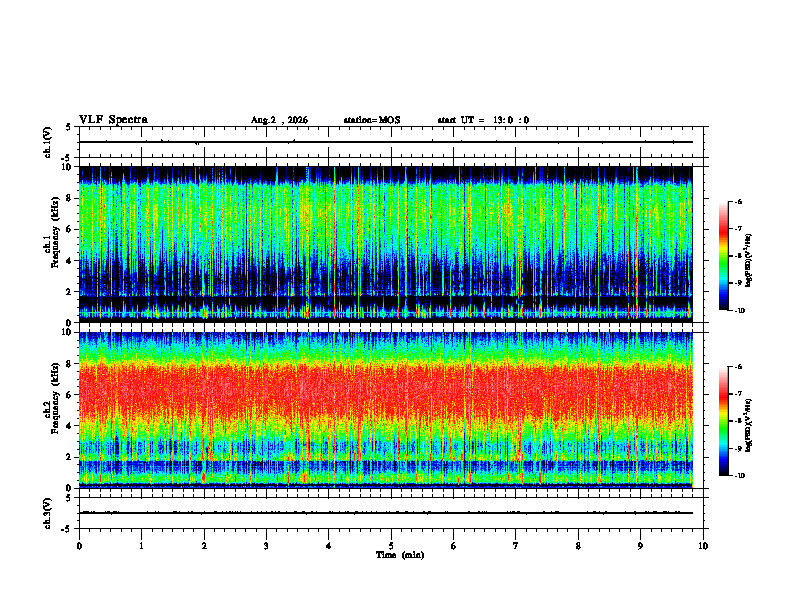Click the time axis "10" tick label
Image resolution: width=792 pixels, height=612 pixels.
pyautogui.click(x=703, y=546)
